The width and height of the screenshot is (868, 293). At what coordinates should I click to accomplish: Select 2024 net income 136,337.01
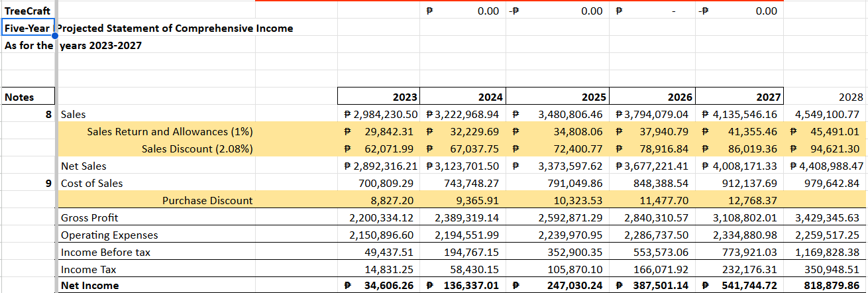[462, 286]
